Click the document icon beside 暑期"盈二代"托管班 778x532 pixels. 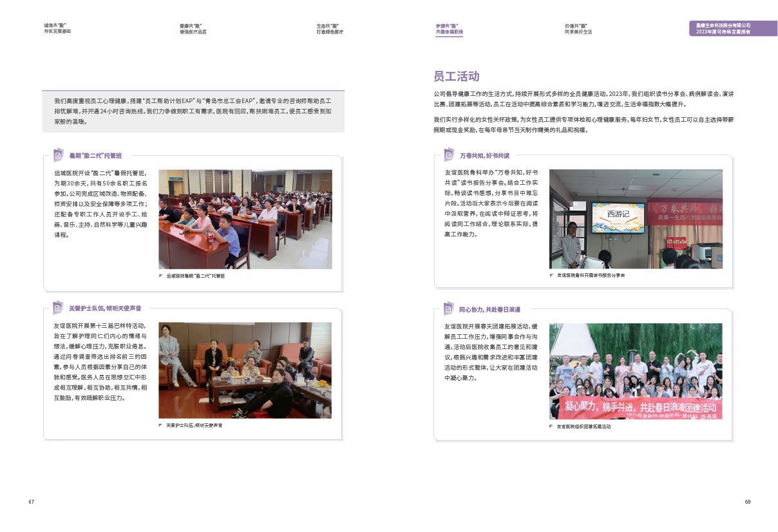pos(59,155)
